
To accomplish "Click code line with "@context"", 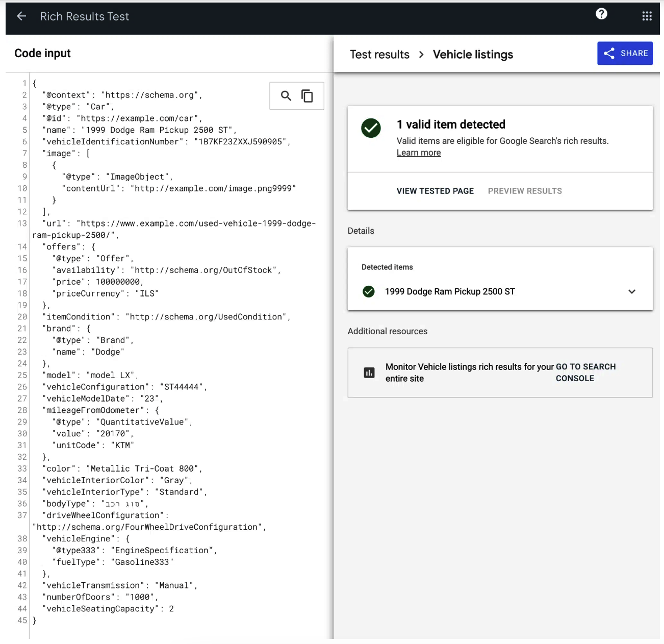I will pos(122,95).
